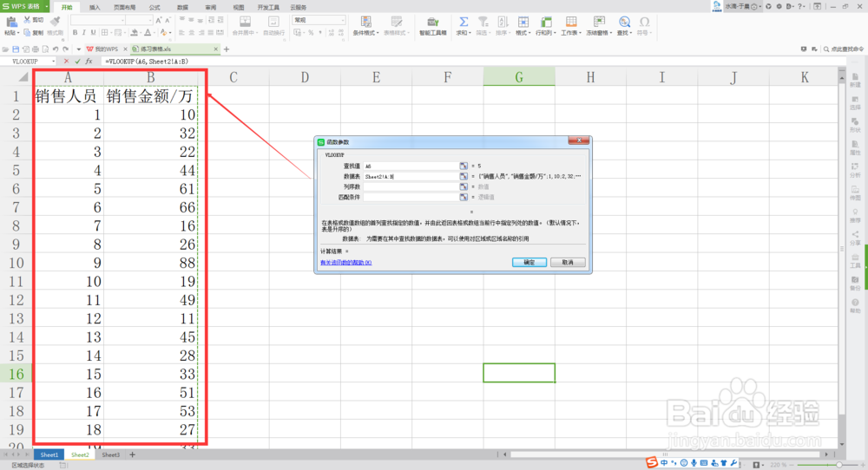Click the Sort (排序) AZ icon

click(503, 22)
